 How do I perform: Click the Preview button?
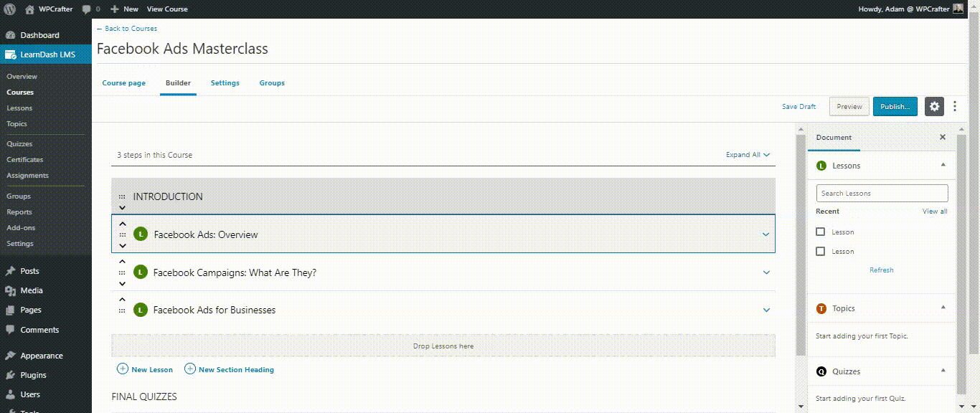(849, 106)
